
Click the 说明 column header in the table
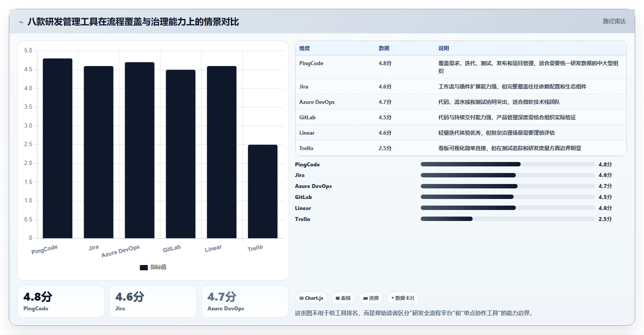click(444, 48)
